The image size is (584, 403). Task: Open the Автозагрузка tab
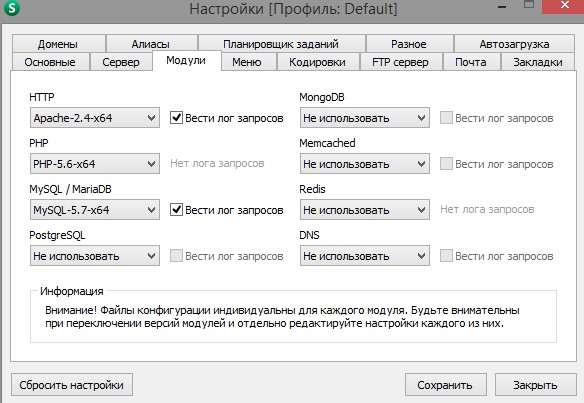coord(514,44)
